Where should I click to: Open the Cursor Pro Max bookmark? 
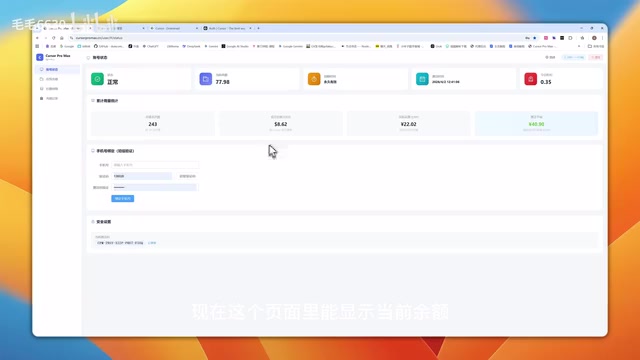[542, 46]
